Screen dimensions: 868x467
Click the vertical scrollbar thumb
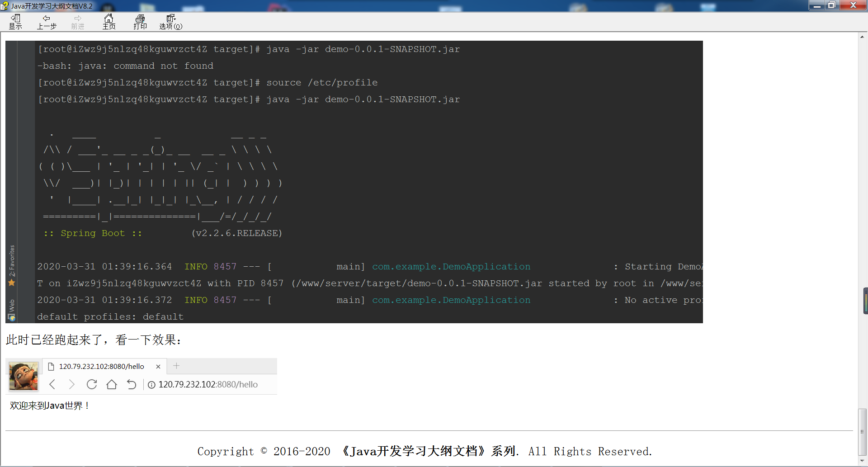[863, 432]
